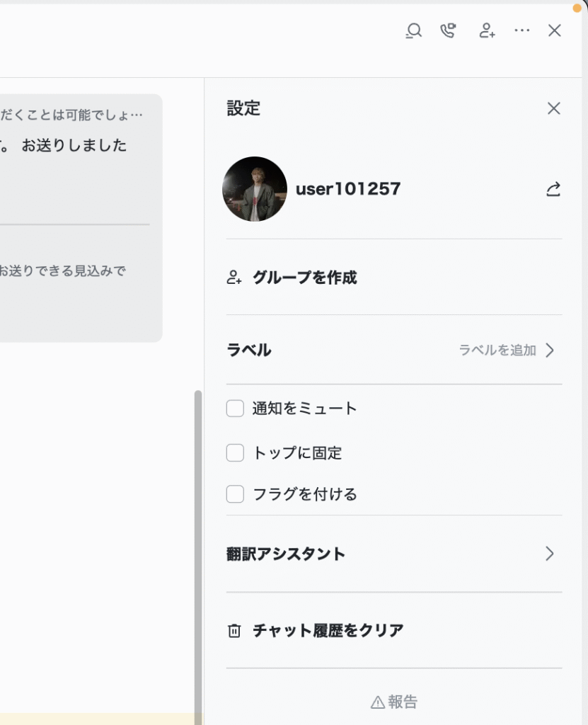The image size is (588, 725).
Task: Start a call with phone icon
Action: tap(448, 30)
